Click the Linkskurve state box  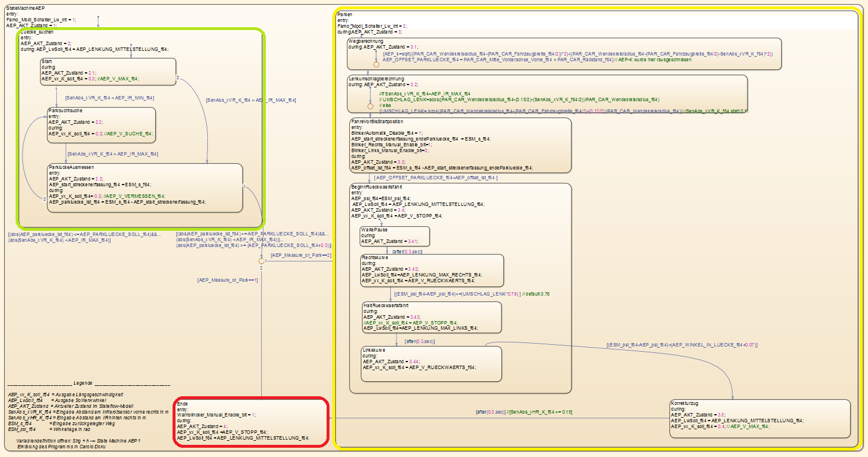431,364
